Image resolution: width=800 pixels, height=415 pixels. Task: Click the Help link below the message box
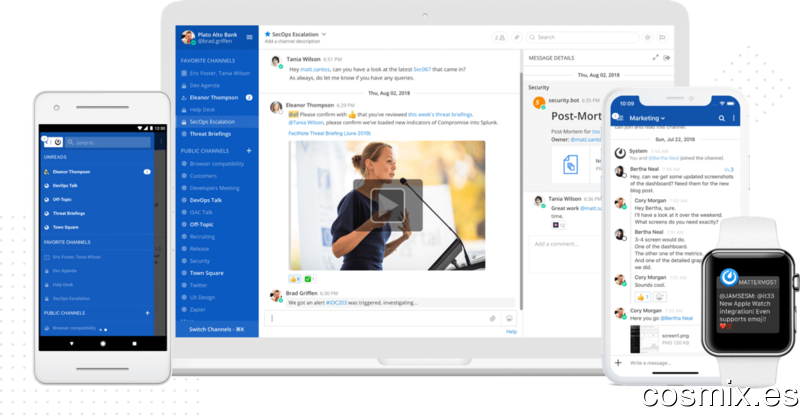click(x=511, y=332)
